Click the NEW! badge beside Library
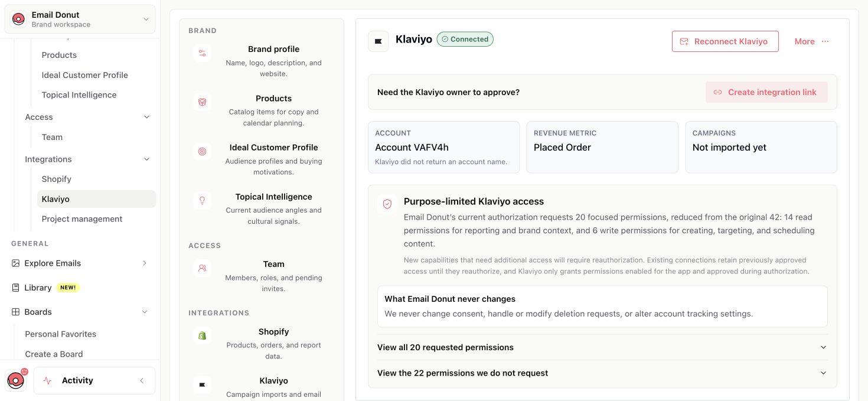 [x=68, y=288]
